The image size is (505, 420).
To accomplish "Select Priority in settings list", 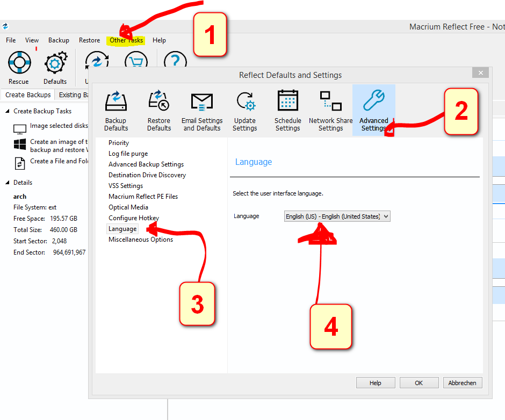I will click(x=119, y=143).
